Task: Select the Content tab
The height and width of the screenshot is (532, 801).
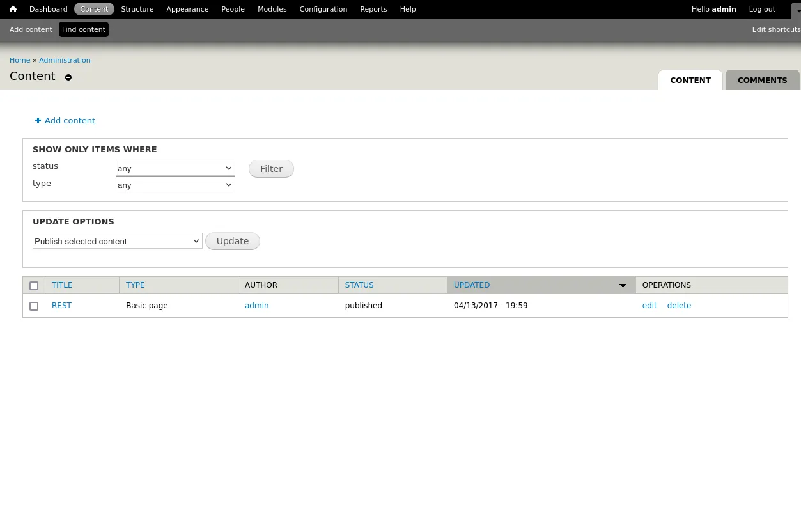Action: point(690,80)
